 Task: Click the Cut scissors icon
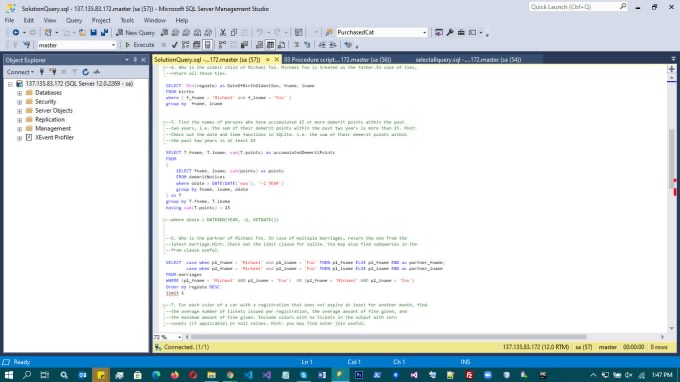pyautogui.click(x=223, y=33)
